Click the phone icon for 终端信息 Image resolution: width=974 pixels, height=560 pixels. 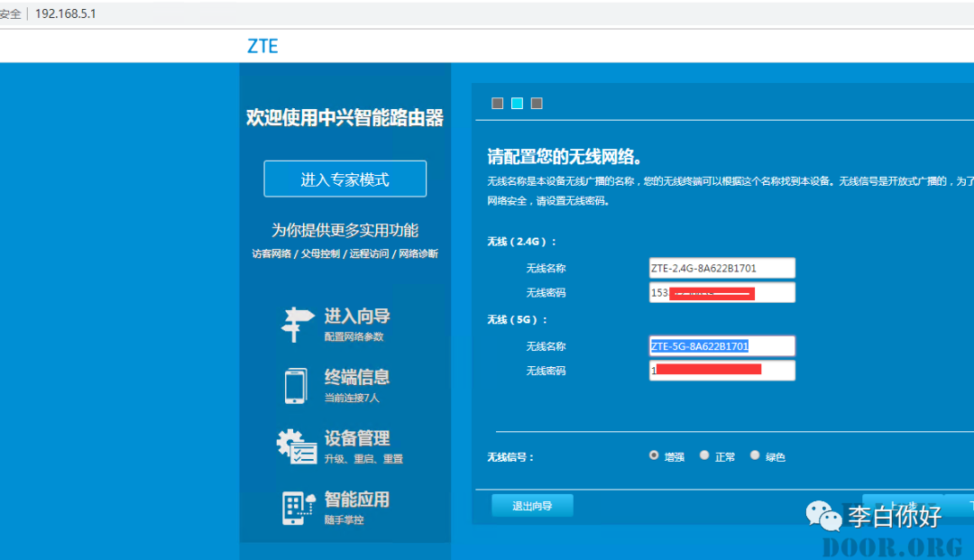click(296, 386)
